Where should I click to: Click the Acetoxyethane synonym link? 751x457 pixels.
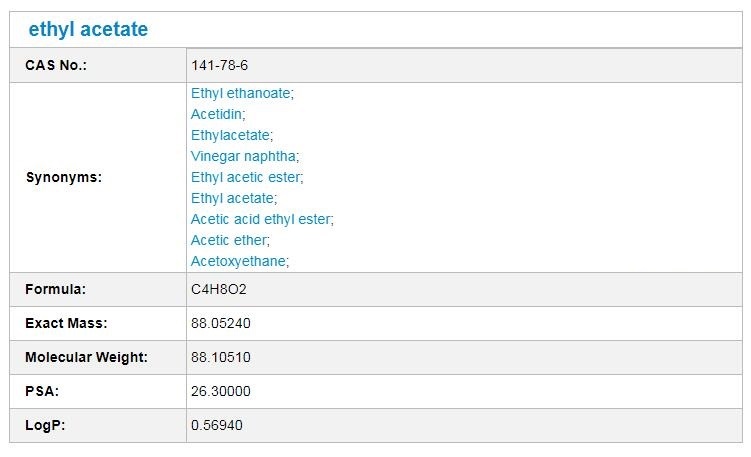coord(239,261)
